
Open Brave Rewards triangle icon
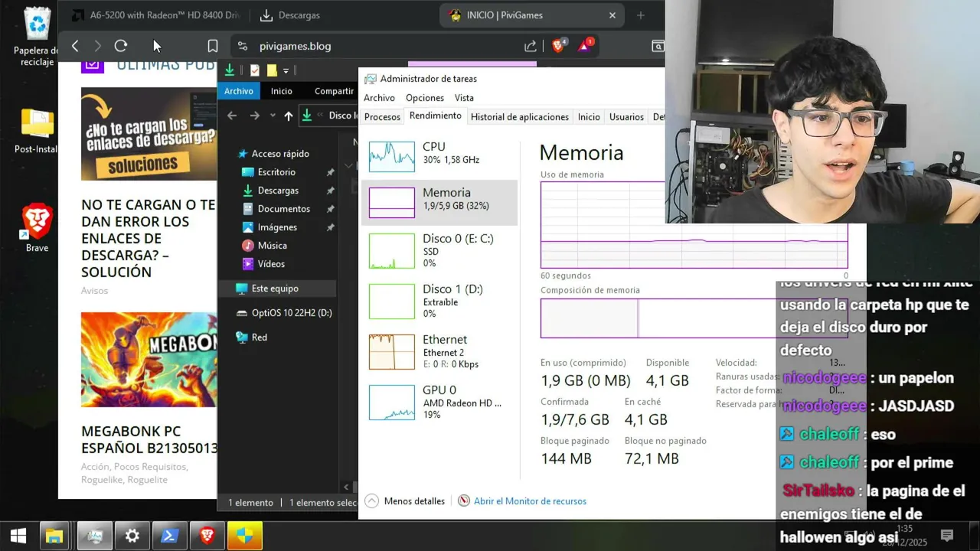coord(586,45)
